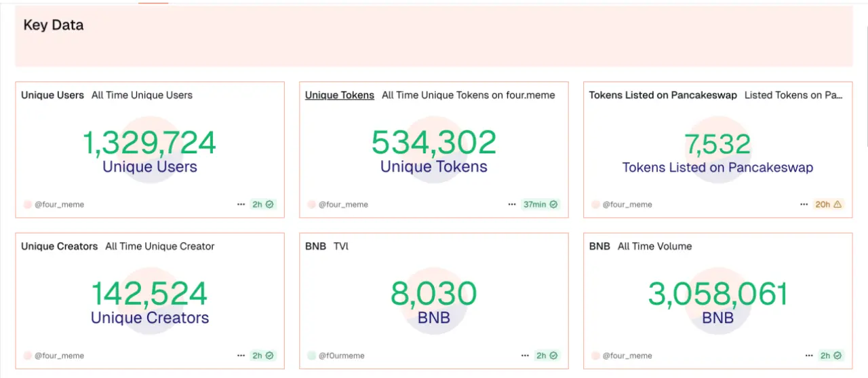Click 2h refresh badge on BNB TVL card

547,356
